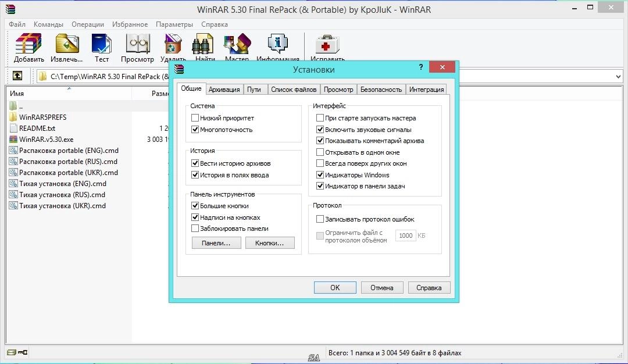Click the WinRAR5PREFS folder icon
This screenshot has height=364, width=628.
coord(13,117)
